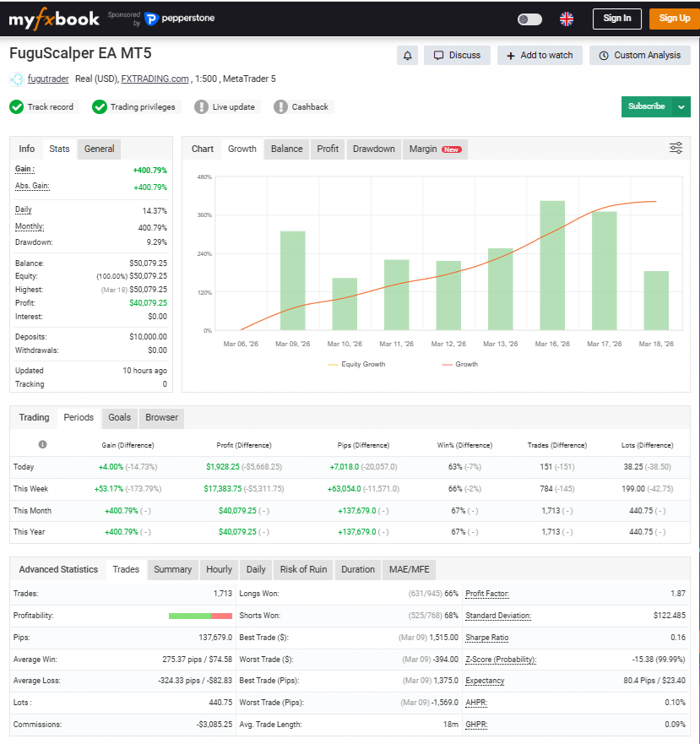Click the Mar 18 growth bar
Viewport: 700px width, 744px height.
(x=656, y=301)
